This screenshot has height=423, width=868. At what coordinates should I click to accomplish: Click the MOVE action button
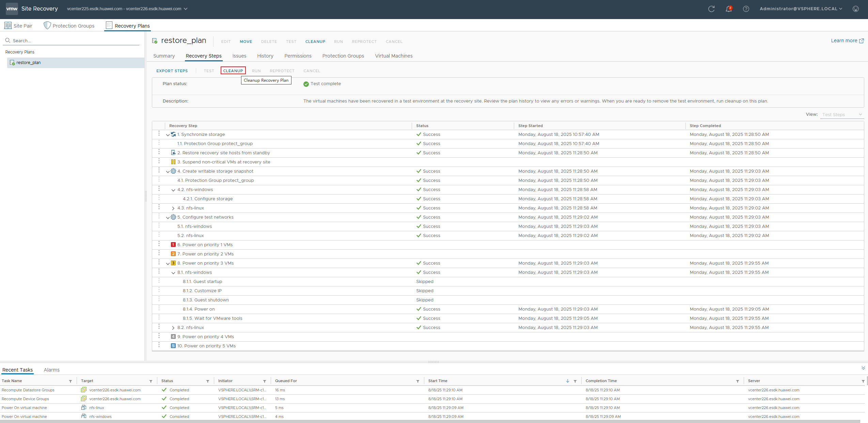point(246,42)
